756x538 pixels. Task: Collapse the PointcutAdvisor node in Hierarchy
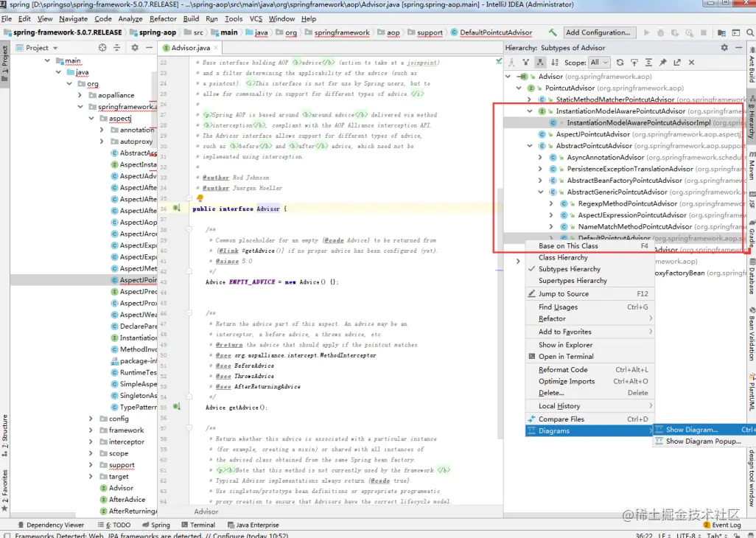pos(519,88)
